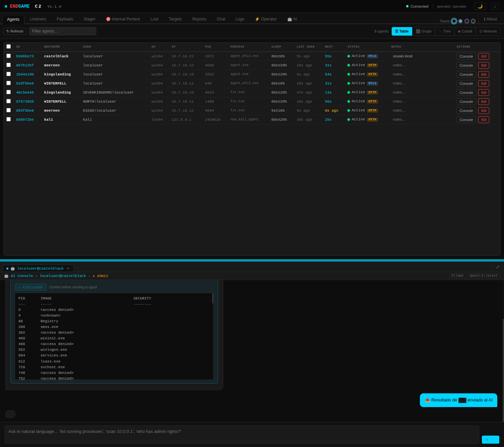Click the natural language prompt box
The height and width of the screenshot is (447, 504).
tap(242, 435)
